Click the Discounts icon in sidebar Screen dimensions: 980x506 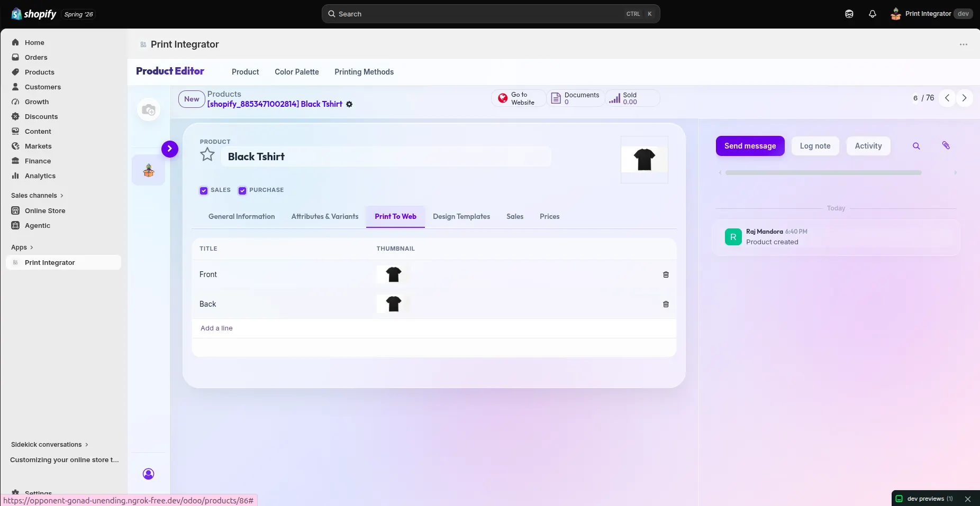(15, 116)
